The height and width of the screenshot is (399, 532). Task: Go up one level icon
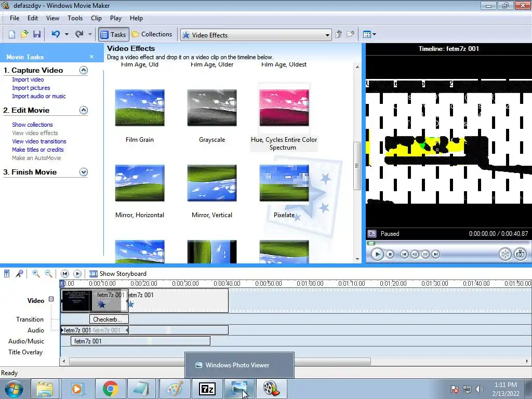coord(339,34)
